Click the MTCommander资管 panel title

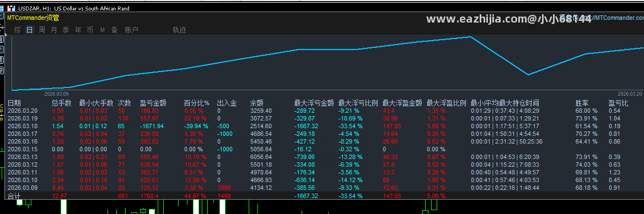(33, 18)
